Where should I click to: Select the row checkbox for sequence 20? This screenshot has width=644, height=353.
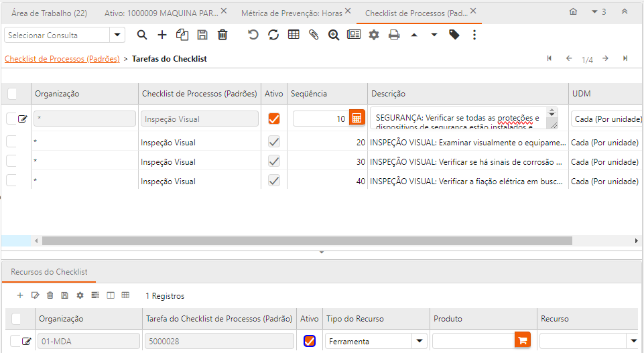[x=11, y=142]
